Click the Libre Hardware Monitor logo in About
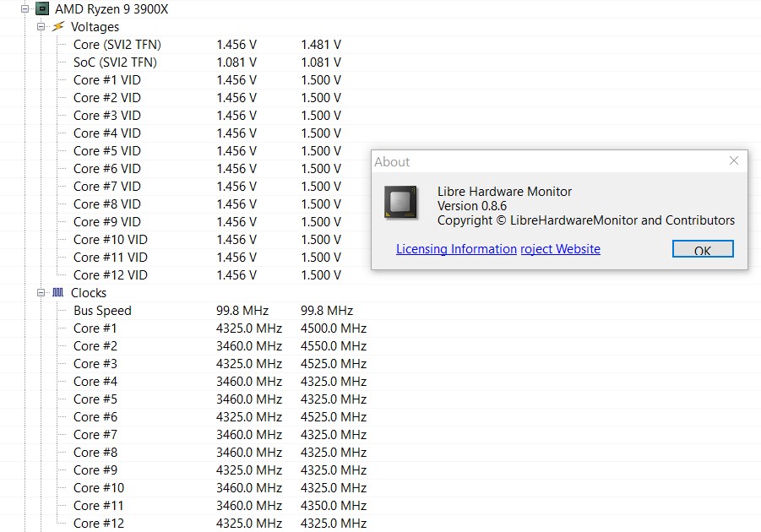The width and height of the screenshot is (761, 532). (x=401, y=202)
